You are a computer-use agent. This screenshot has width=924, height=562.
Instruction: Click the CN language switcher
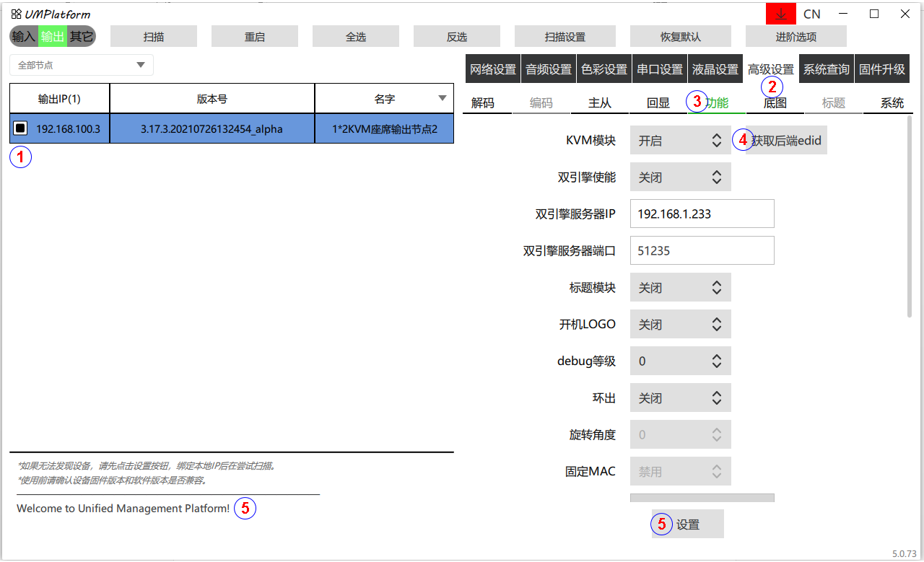[x=811, y=14]
